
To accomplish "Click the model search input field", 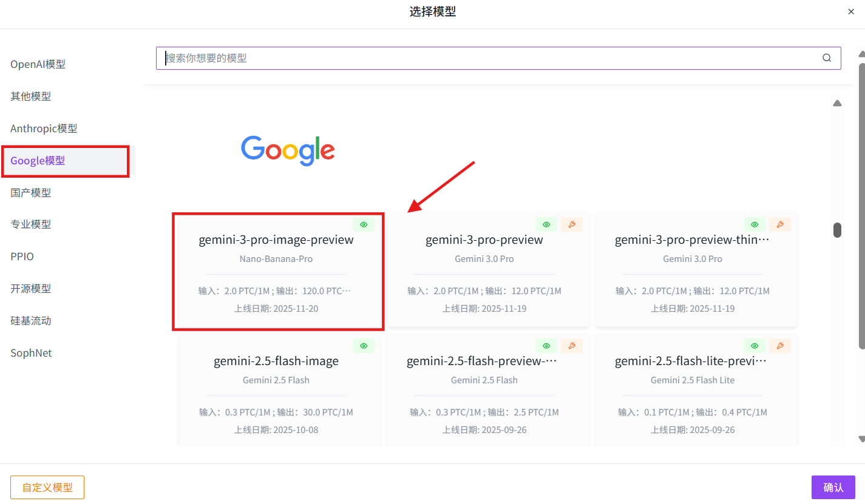I will [x=425, y=58].
